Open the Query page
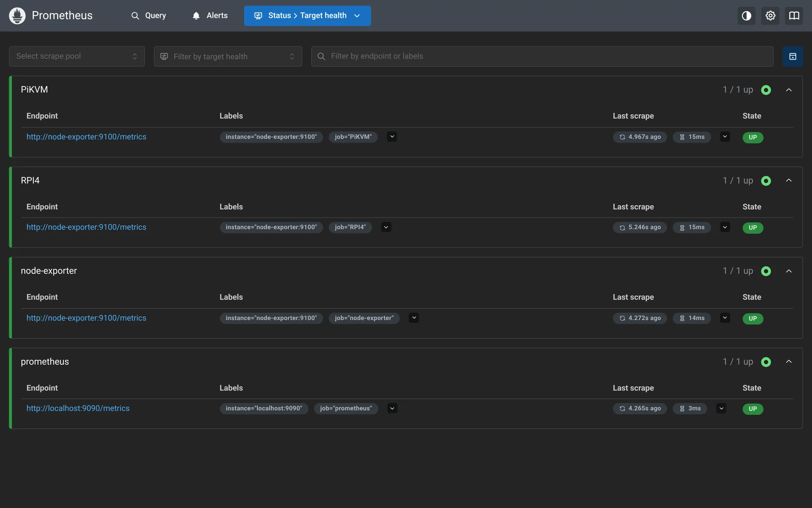The width and height of the screenshot is (812, 508). pyautogui.click(x=148, y=15)
